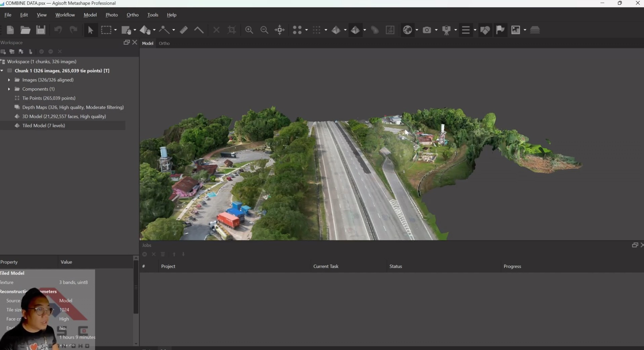The width and height of the screenshot is (644, 350).
Task: Click the Show Cameras camera icon
Action: tap(427, 30)
